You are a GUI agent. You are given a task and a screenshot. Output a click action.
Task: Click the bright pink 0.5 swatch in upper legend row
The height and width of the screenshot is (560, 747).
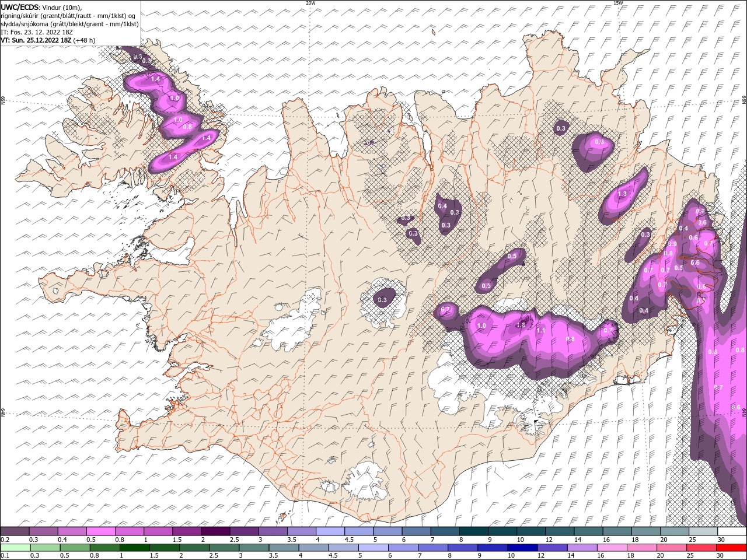[101, 531]
